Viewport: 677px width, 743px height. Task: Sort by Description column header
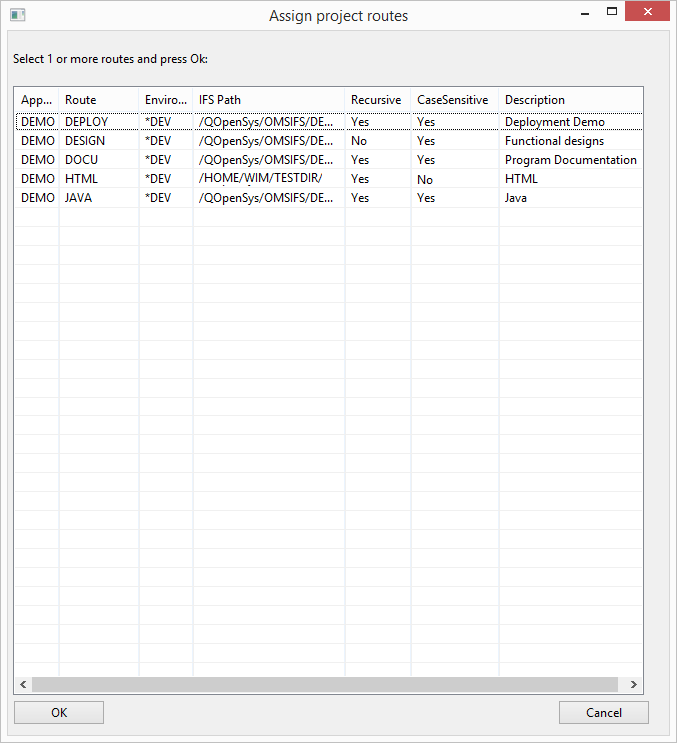pos(570,100)
